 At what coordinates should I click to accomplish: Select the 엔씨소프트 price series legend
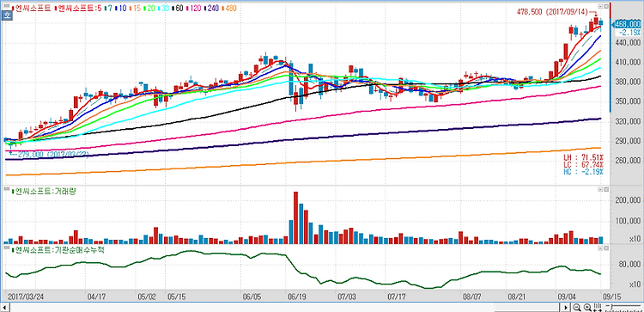(x=32, y=8)
